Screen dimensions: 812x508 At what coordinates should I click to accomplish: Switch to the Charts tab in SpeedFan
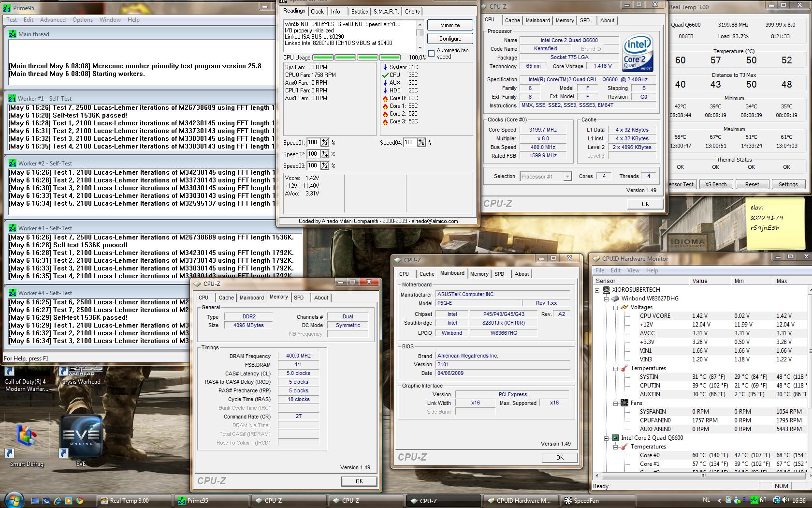412,12
